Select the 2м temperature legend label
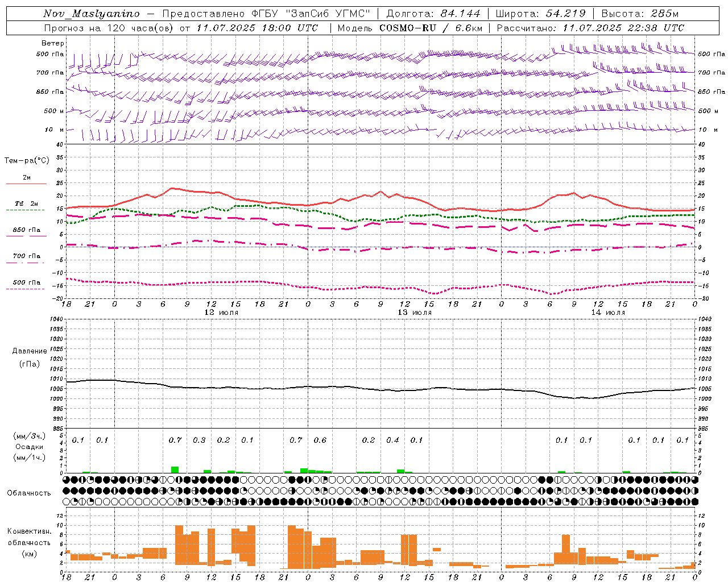 click(27, 177)
